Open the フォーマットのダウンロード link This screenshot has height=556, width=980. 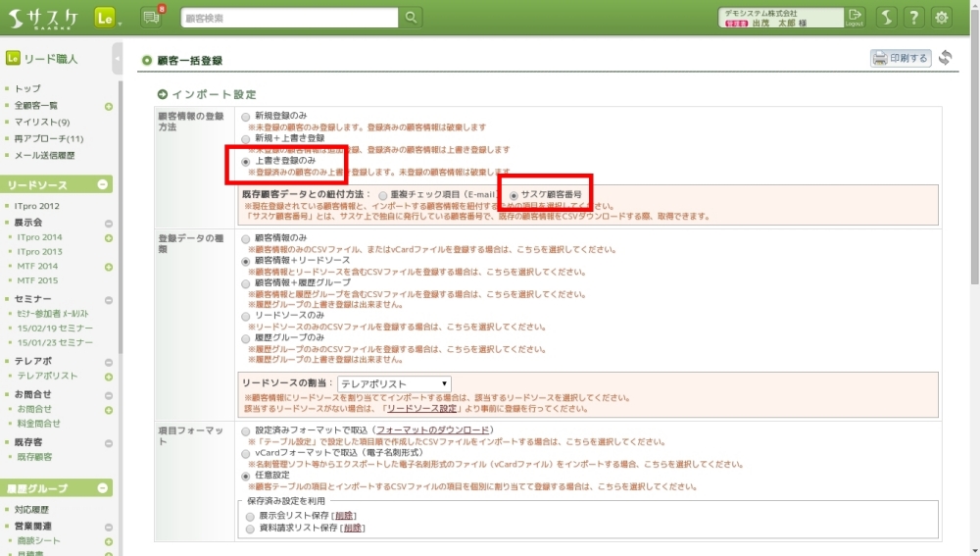point(432,430)
